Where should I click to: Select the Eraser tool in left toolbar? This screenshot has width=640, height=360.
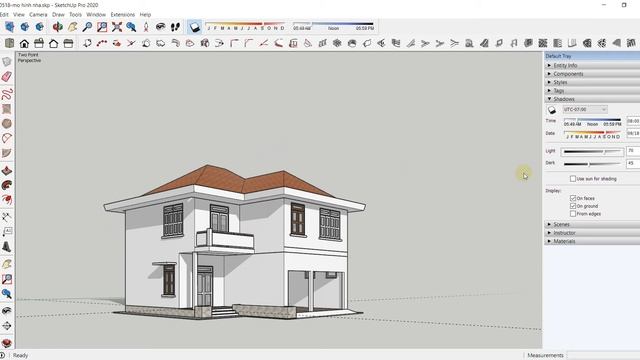(x=7, y=76)
